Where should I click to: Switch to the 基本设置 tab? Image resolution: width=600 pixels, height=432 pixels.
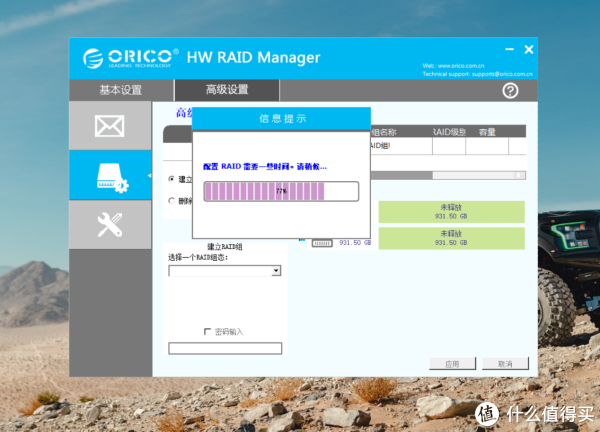tap(120, 90)
